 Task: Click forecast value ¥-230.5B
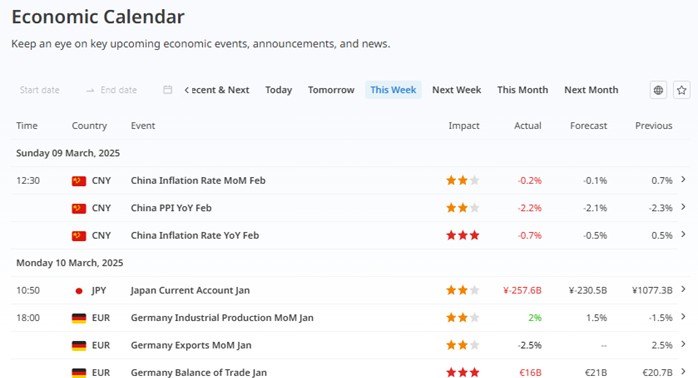588,291
